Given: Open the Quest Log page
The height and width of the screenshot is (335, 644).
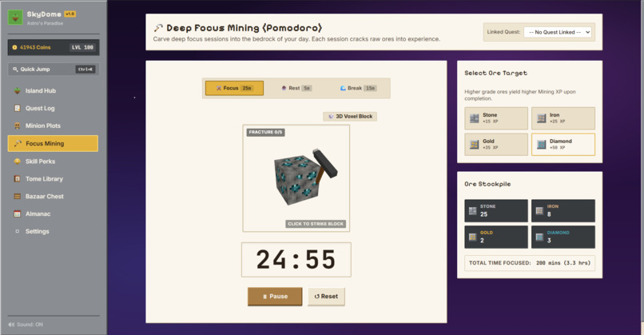Looking at the screenshot, I should pyautogui.click(x=53, y=109).
